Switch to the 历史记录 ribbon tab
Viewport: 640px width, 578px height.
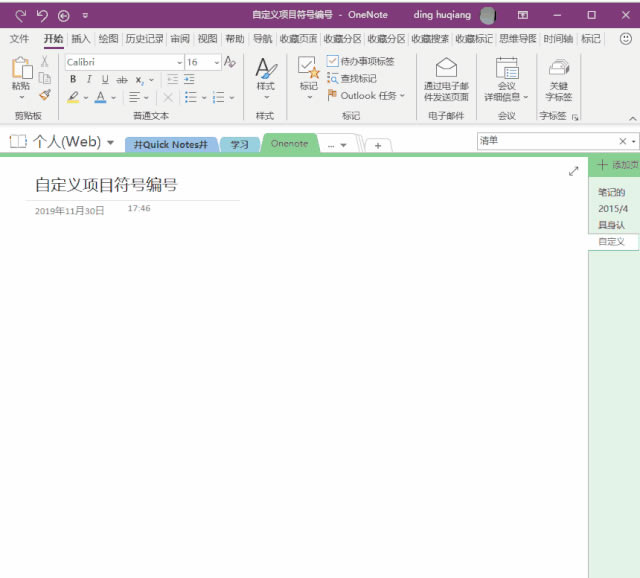click(144, 39)
